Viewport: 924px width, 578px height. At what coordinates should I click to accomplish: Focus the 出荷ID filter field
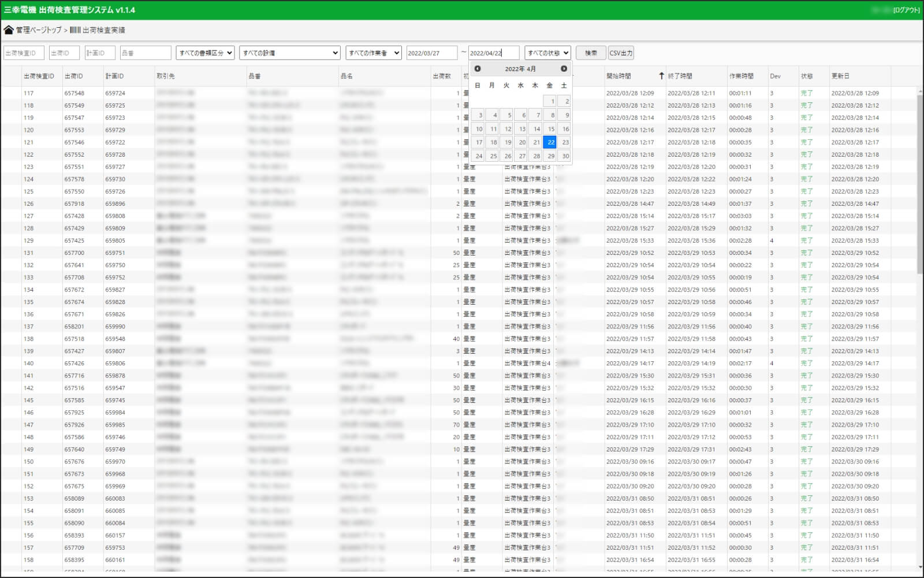[64, 53]
